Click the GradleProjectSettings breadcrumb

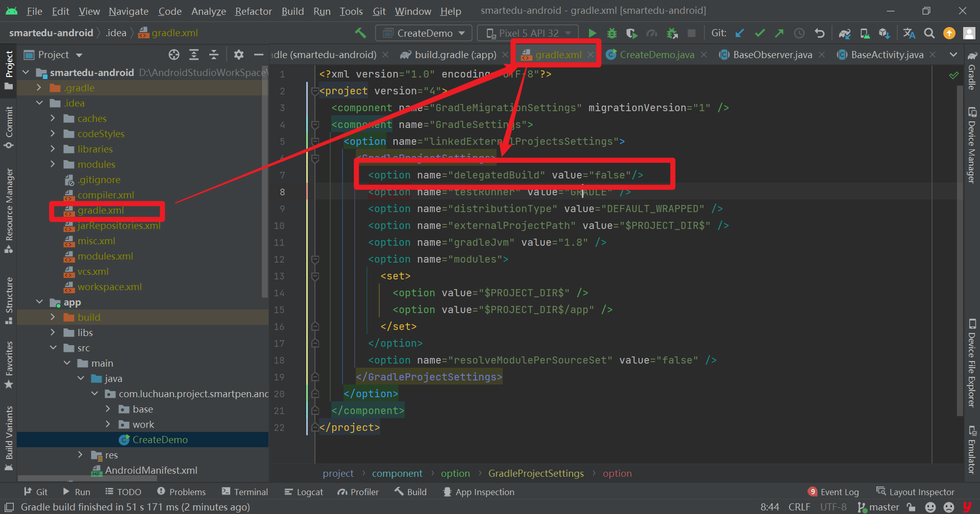(x=536, y=474)
